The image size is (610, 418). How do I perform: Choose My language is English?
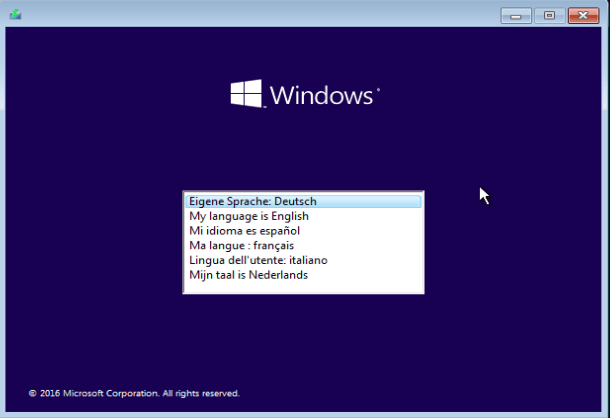pos(303,216)
